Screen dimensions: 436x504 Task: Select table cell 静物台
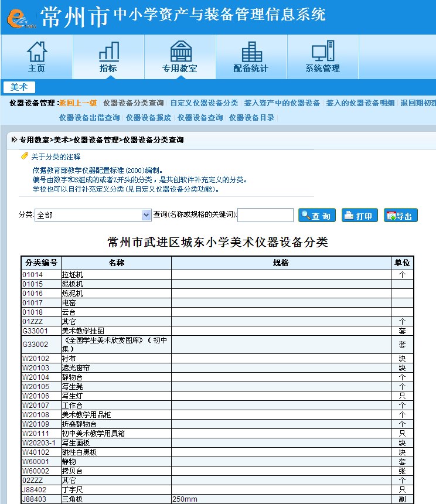click(116, 377)
